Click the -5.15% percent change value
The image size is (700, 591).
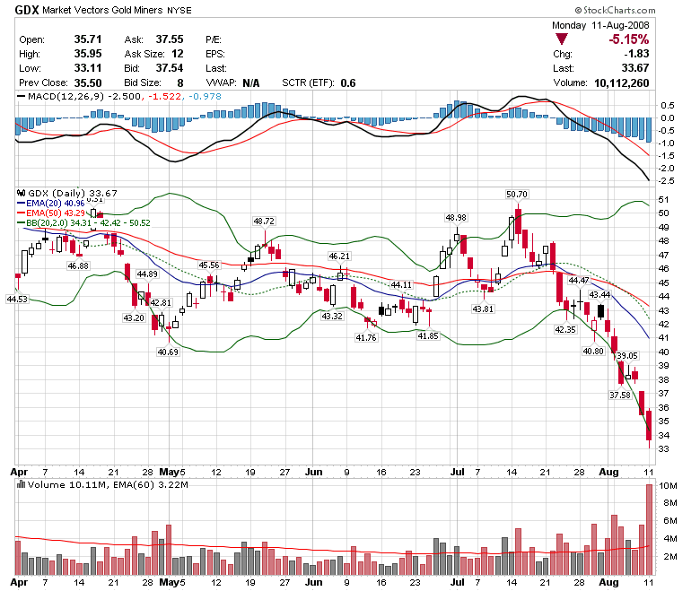tap(628, 39)
